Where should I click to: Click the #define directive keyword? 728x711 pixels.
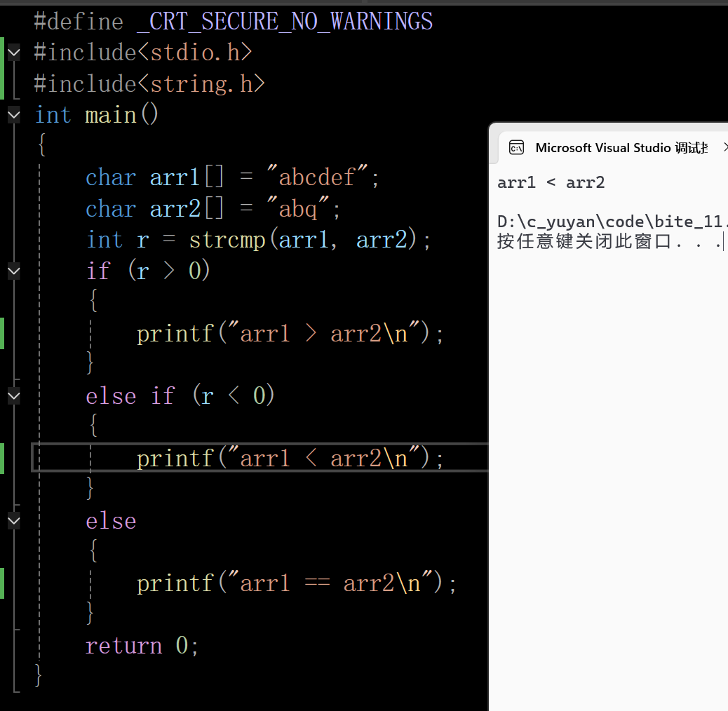[79, 22]
